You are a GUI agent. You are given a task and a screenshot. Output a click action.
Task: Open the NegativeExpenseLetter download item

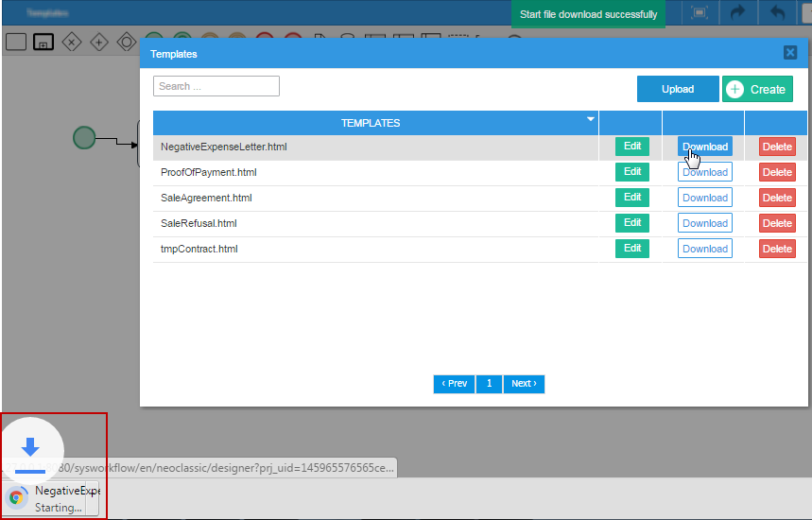pyautogui.click(x=57, y=498)
